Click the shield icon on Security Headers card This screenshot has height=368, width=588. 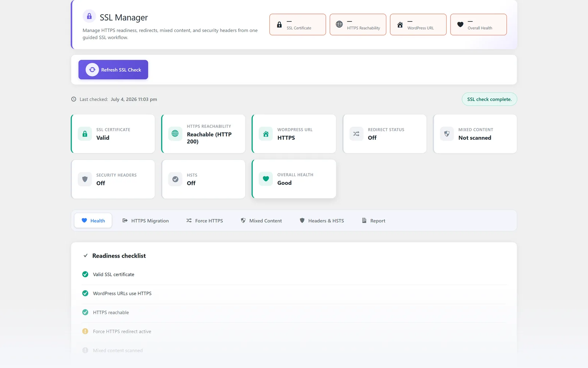[85, 179]
